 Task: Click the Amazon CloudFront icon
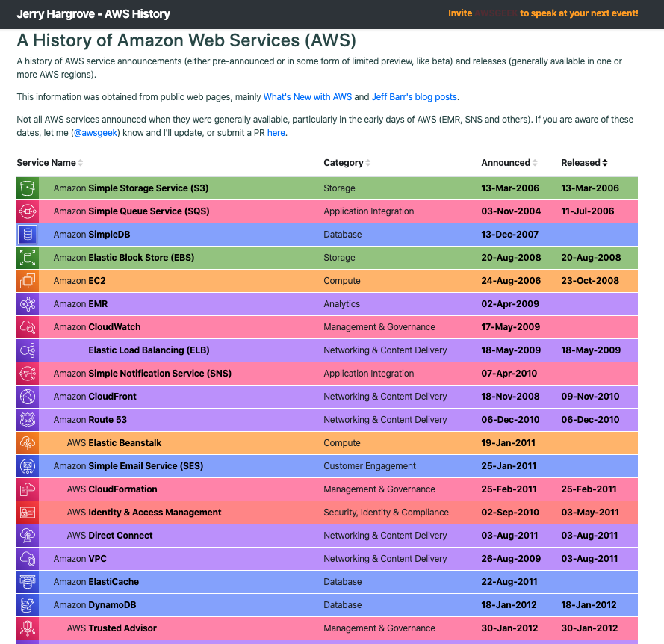click(27, 396)
